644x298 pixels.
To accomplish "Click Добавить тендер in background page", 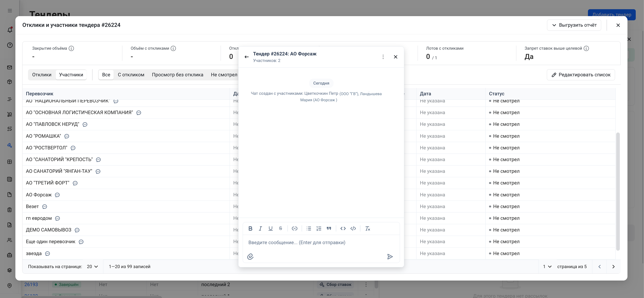I will (x=611, y=14).
